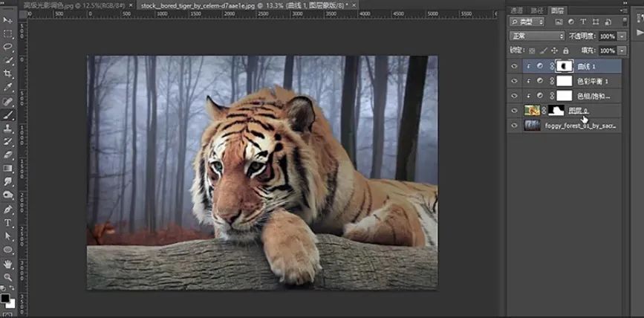Toggle visibility of 色彩平衡 1 layer
The height and width of the screenshot is (318, 644).
tap(514, 81)
